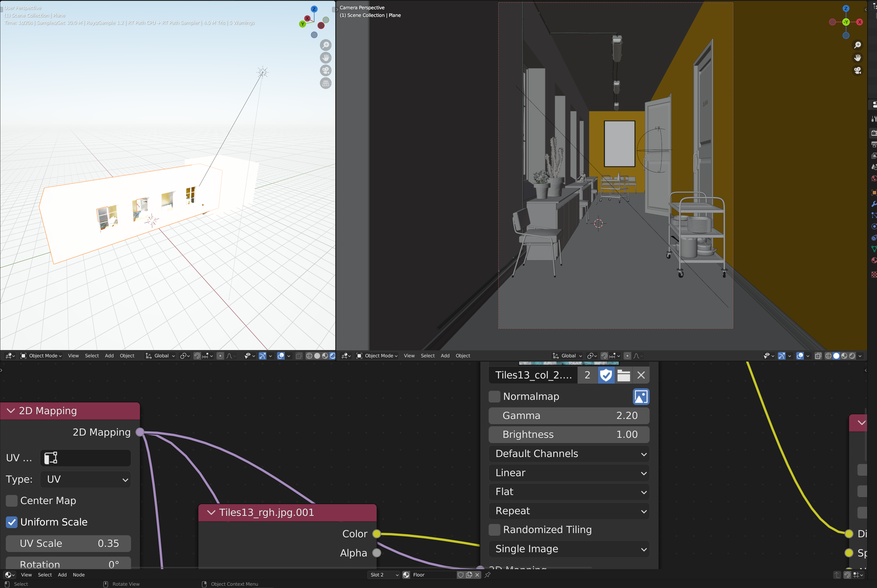
Task: Open the Object Mode selector
Action: (377, 355)
